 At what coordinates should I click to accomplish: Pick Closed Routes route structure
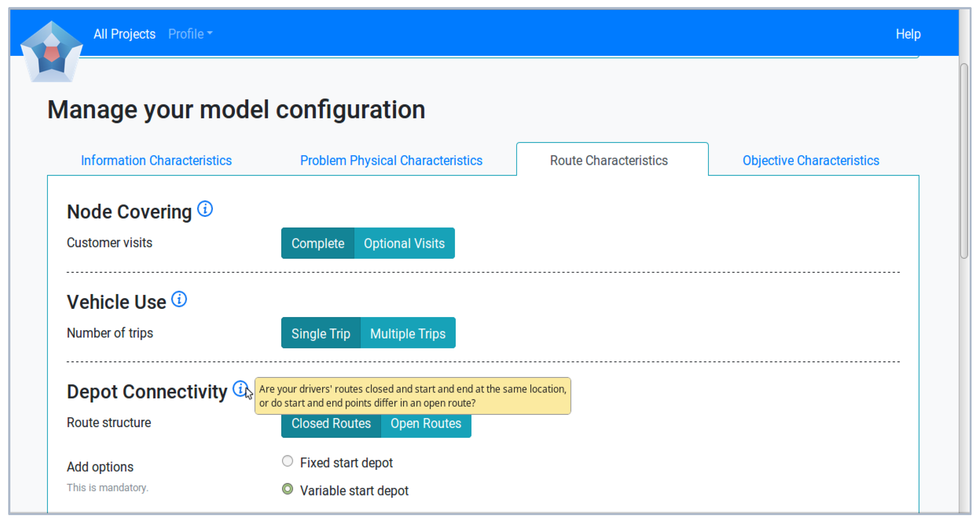(x=331, y=424)
